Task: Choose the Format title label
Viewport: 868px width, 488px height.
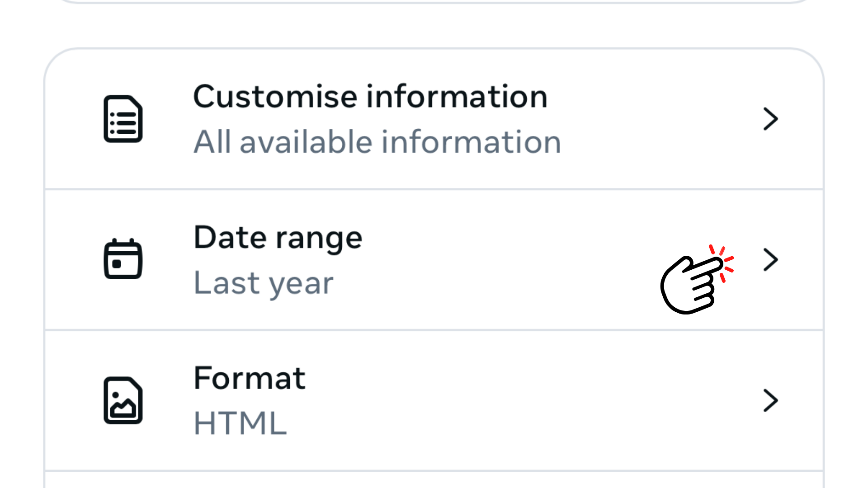Action: 249,378
